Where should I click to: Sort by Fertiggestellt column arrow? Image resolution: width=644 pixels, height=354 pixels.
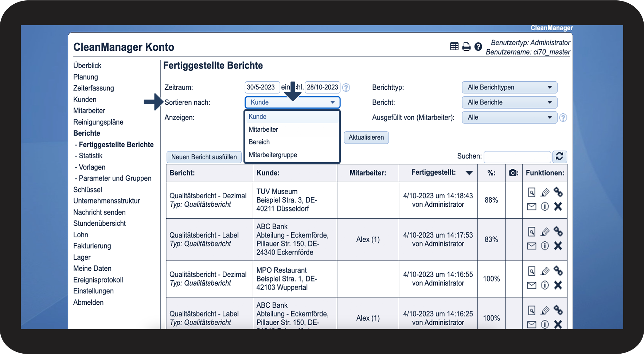pos(469,173)
